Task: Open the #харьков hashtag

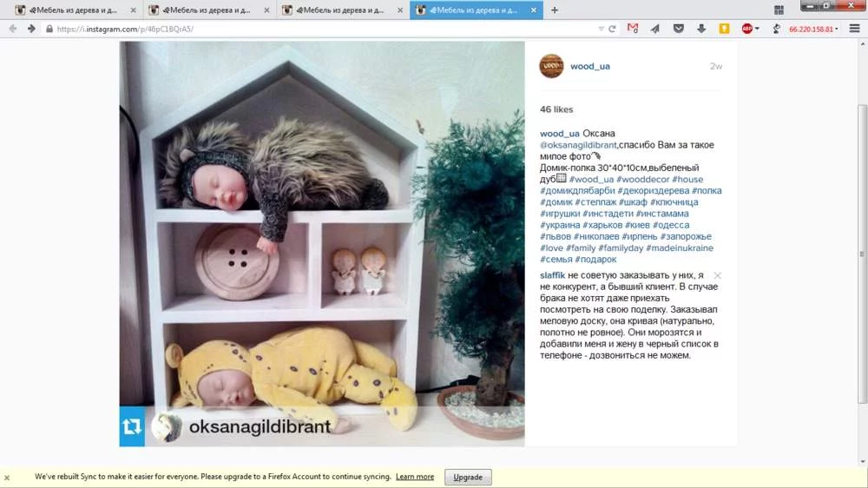Action: (x=602, y=225)
